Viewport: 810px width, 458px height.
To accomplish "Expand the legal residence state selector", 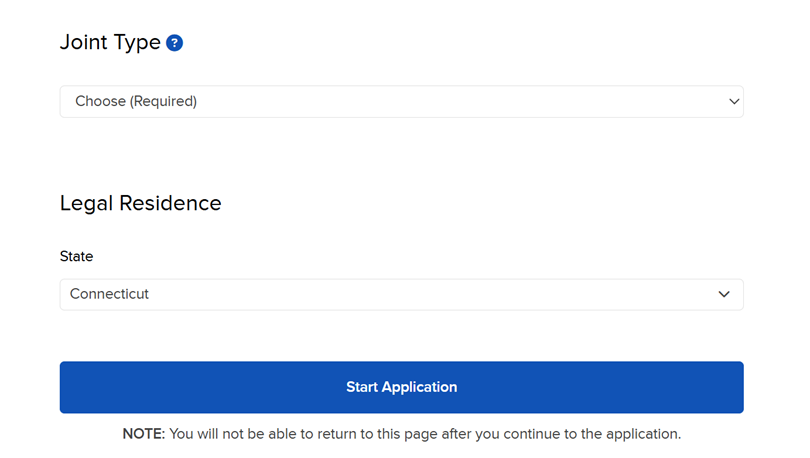I will point(401,294).
